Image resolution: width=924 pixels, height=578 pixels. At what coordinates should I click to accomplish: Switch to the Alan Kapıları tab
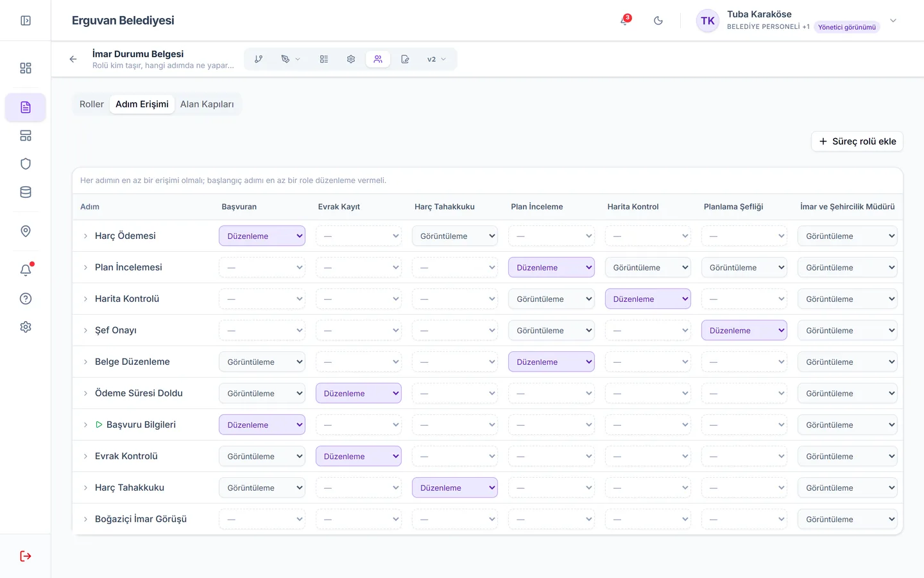pos(207,104)
